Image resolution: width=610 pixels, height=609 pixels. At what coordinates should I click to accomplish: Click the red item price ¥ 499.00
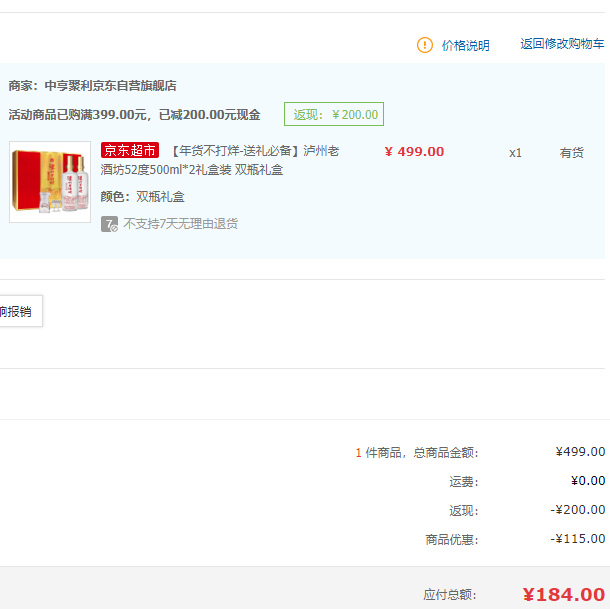pos(414,151)
